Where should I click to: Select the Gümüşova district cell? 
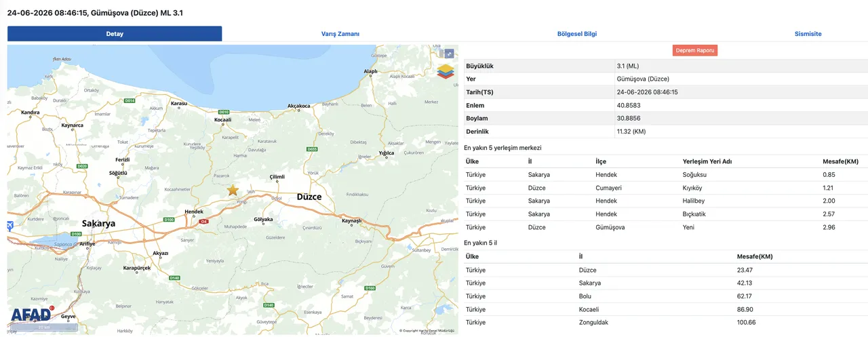(610, 227)
